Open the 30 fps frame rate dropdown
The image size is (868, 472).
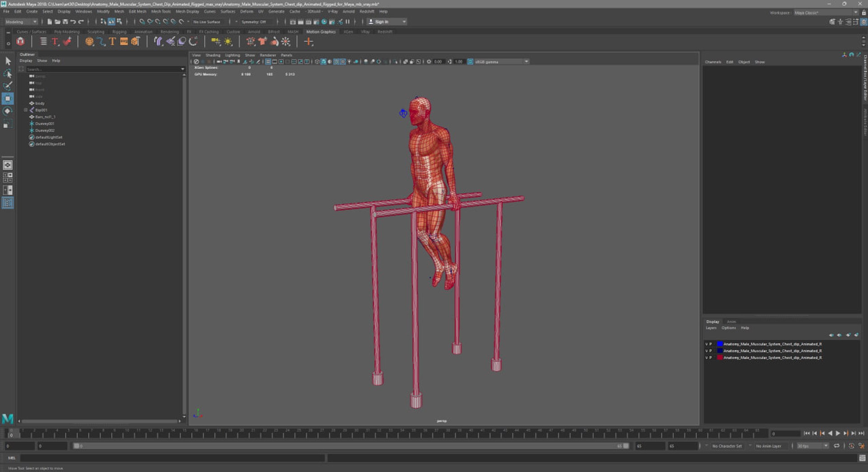812,446
